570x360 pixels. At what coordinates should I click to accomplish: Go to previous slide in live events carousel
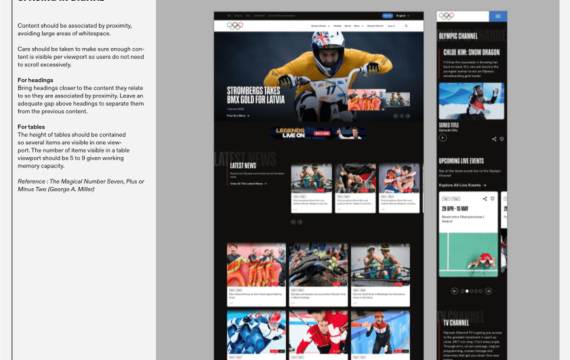coord(454,291)
